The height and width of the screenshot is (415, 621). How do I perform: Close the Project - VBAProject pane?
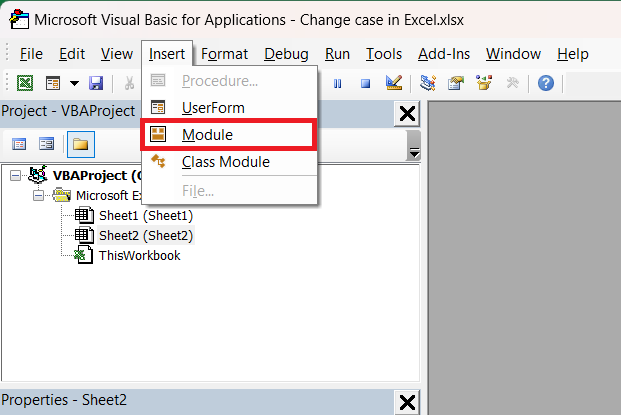407,114
